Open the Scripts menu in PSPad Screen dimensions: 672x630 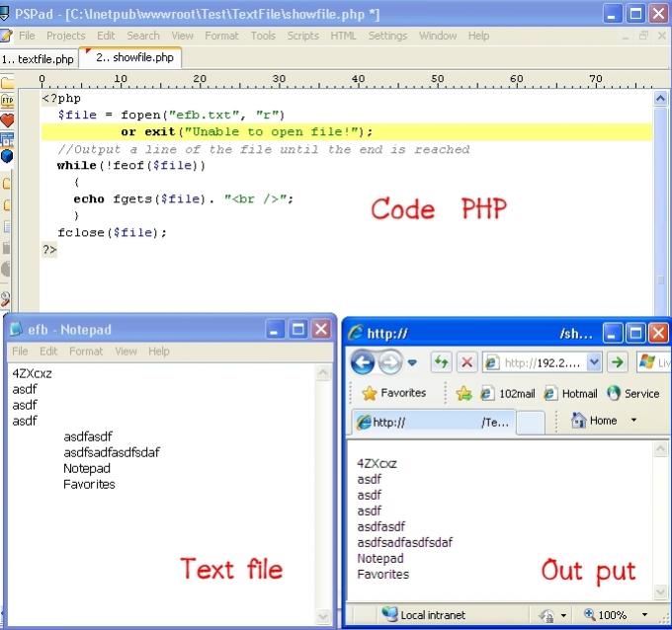click(303, 36)
